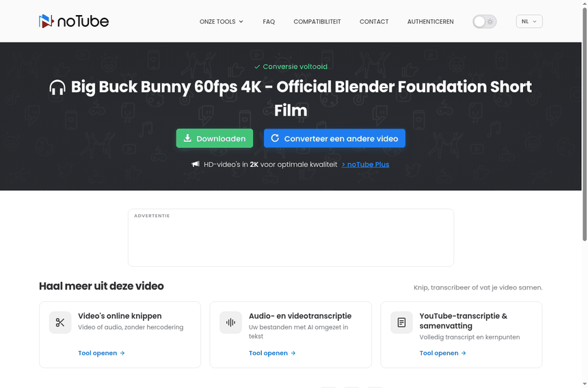Click the checkmark icon beside Conversie voltooid
588x388 pixels.
pyautogui.click(x=257, y=67)
